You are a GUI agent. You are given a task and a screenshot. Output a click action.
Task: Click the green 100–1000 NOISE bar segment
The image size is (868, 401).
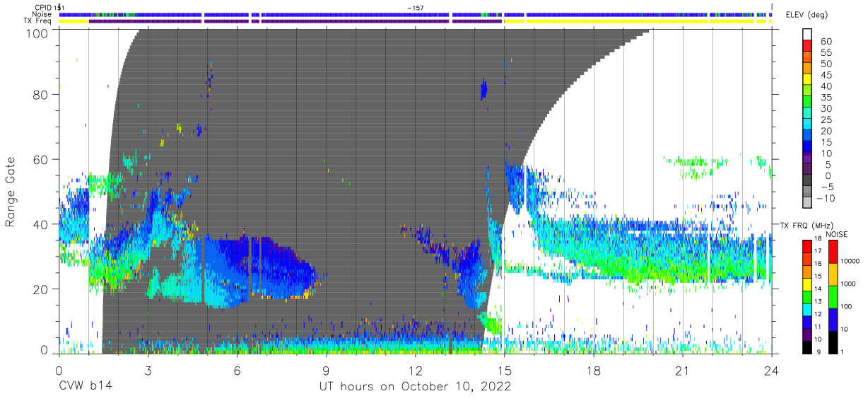(x=833, y=297)
